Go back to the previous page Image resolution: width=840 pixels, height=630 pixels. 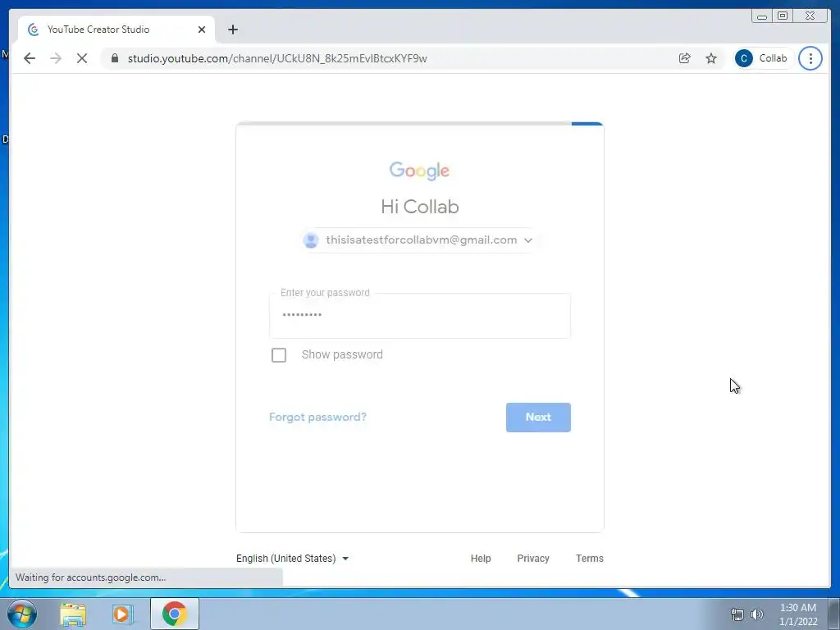[x=30, y=58]
